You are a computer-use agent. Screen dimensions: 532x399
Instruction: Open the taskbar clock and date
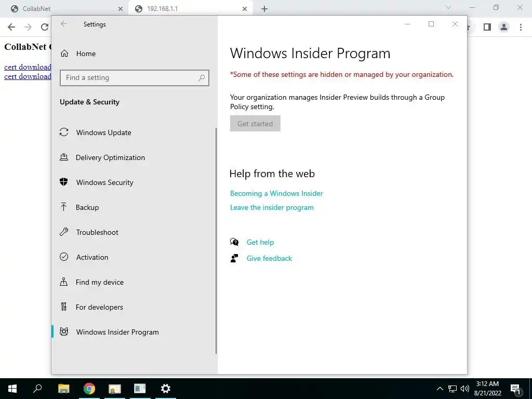(x=487, y=389)
